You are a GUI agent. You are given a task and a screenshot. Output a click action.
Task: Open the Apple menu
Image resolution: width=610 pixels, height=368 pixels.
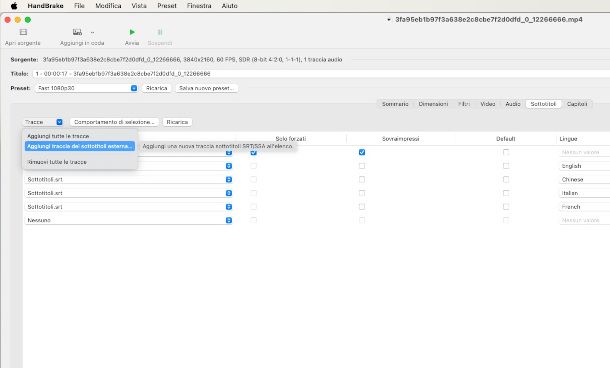pyautogui.click(x=14, y=6)
